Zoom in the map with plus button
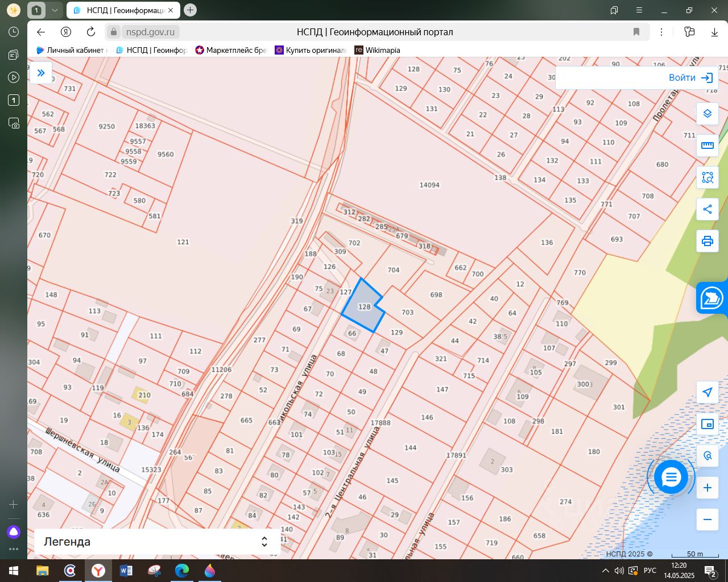The width and height of the screenshot is (728, 582). click(708, 488)
